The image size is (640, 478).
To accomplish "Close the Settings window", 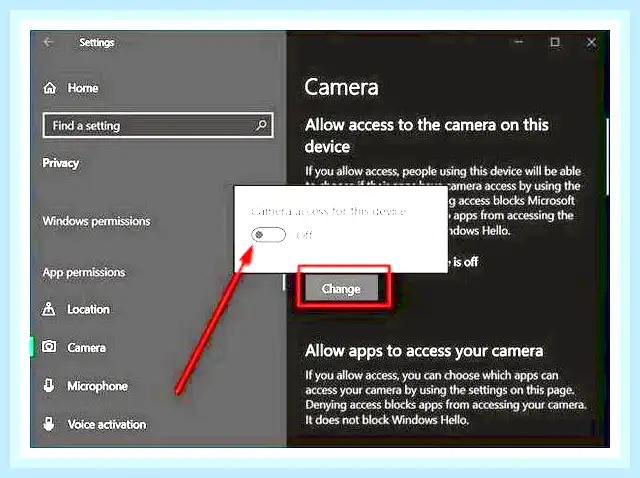I will [591, 42].
